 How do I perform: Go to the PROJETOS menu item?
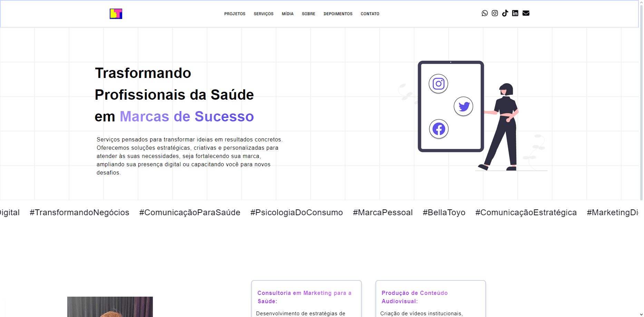(x=235, y=14)
